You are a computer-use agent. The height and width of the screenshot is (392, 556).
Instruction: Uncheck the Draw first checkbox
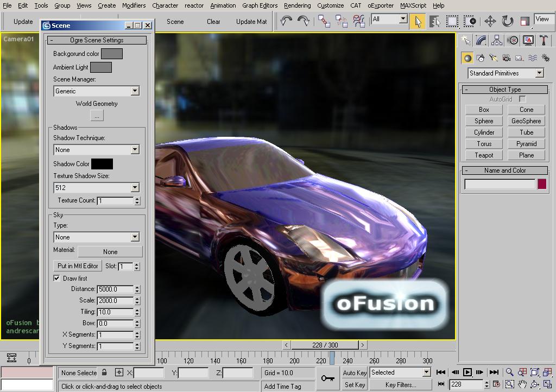click(56, 278)
